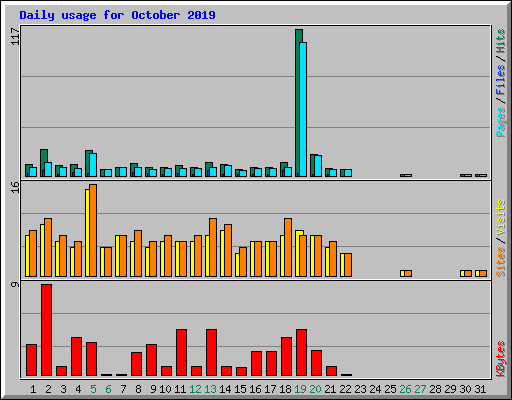Screen dimensions: 512x400
Task: Click the orange Sites bar for day 18
Action: pyautogui.click(x=288, y=248)
